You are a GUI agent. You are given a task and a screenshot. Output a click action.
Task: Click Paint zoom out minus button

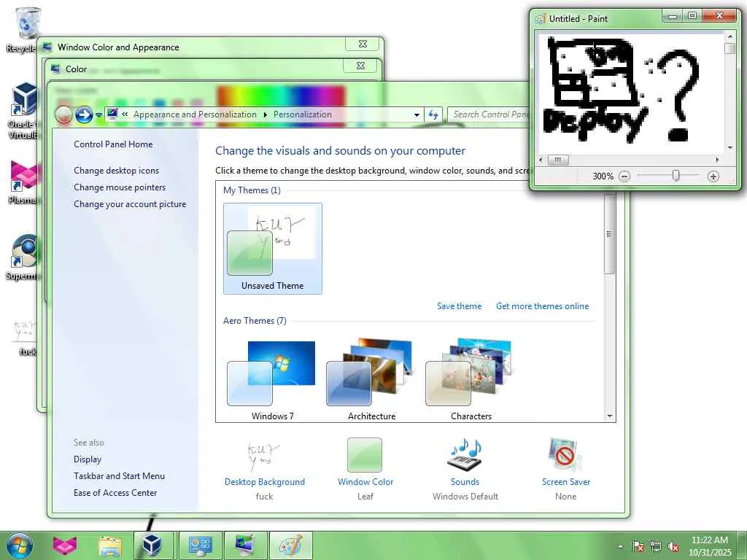(624, 176)
